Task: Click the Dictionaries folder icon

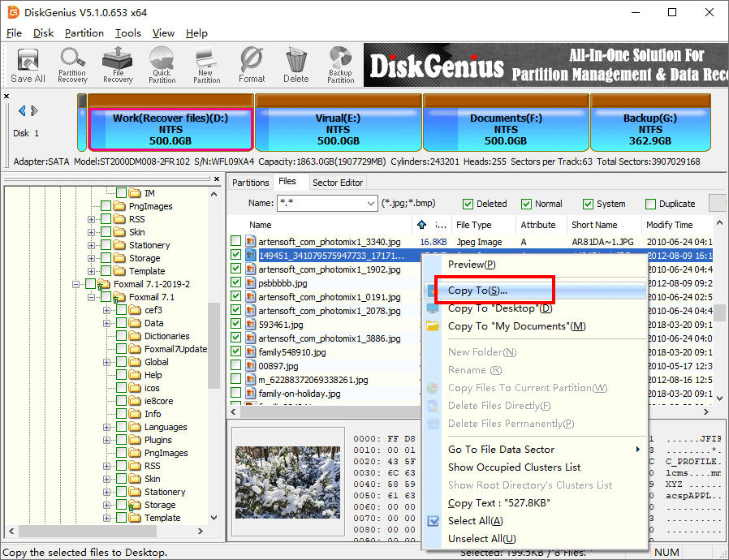Action: pos(135,336)
